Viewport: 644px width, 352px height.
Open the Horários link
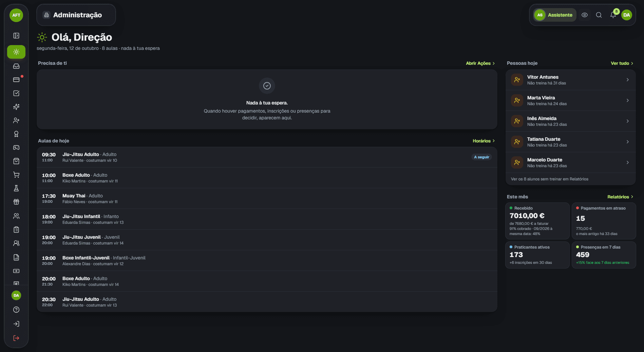(484, 141)
